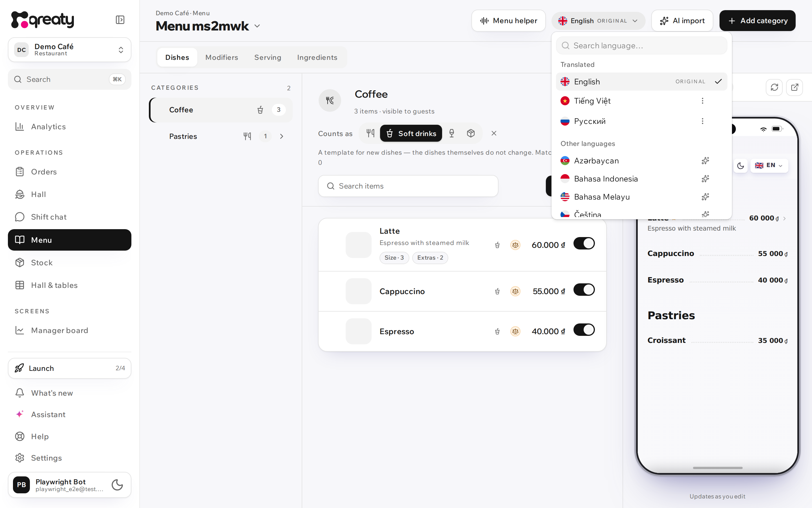Open preview in new window icon
Viewport: 812px width, 508px height.
coord(795,87)
